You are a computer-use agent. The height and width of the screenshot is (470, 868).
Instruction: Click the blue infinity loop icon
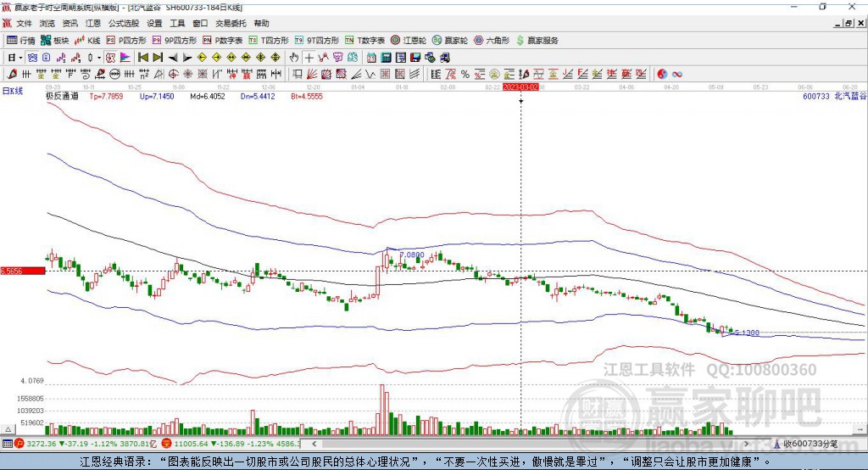click(677, 75)
